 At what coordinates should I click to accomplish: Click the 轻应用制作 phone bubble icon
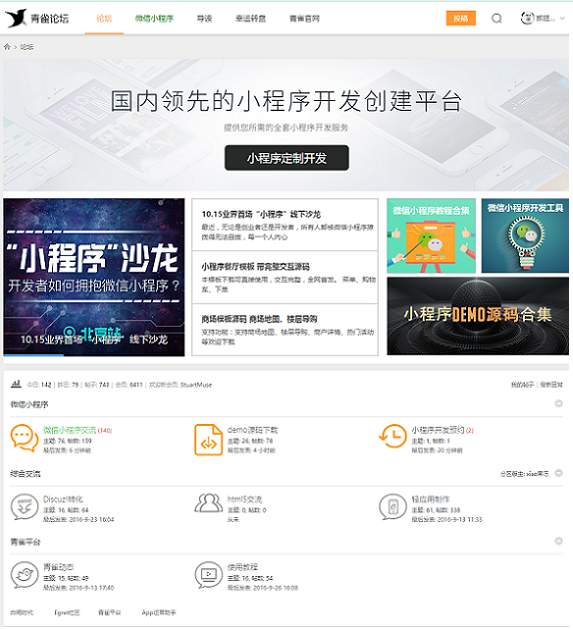[393, 507]
